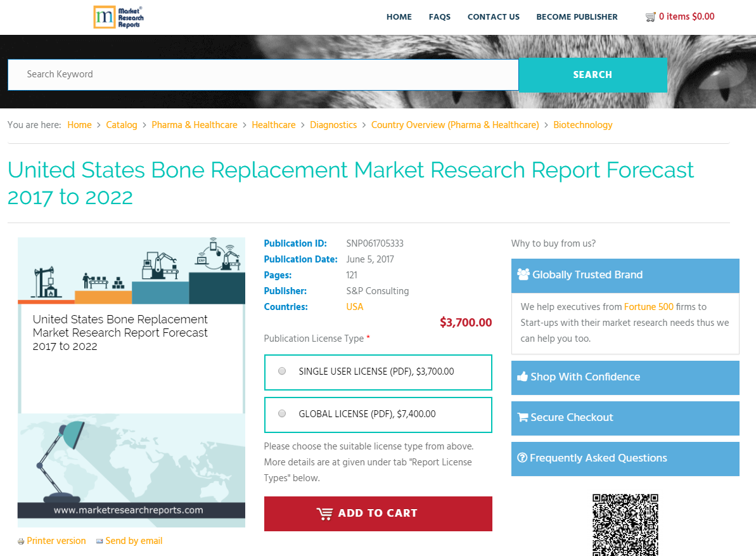Open Biotechnology breadcrumb link
This screenshot has width=756, height=556.
tap(582, 125)
